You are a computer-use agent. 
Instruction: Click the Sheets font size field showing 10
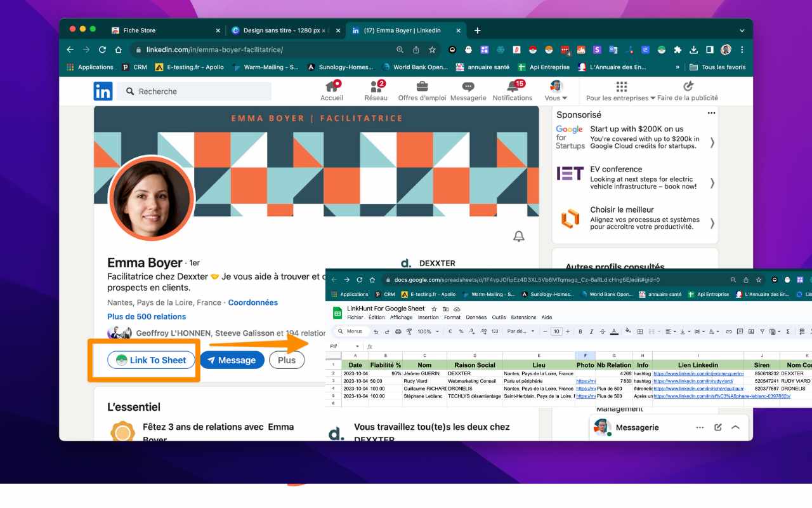click(556, 331)
